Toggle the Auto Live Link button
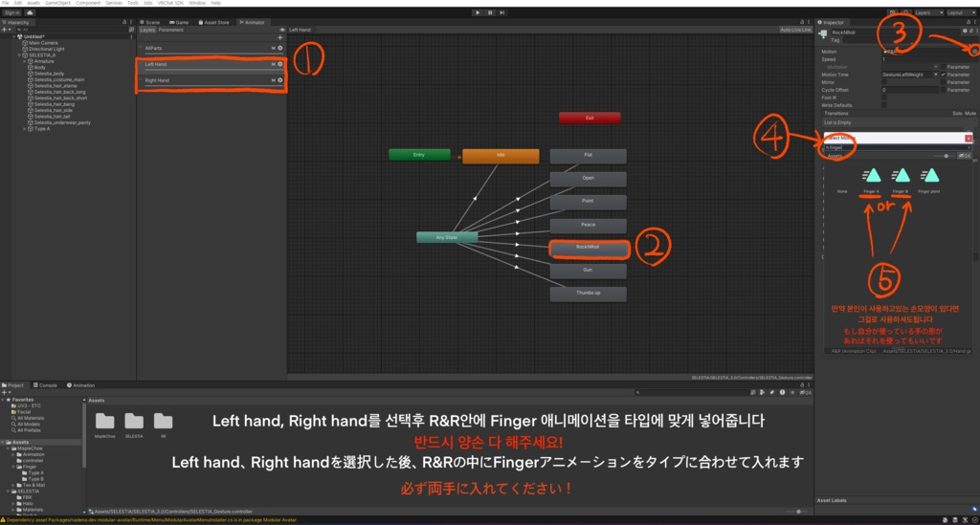Screen dimensions: 980x525 click(795, 30)
